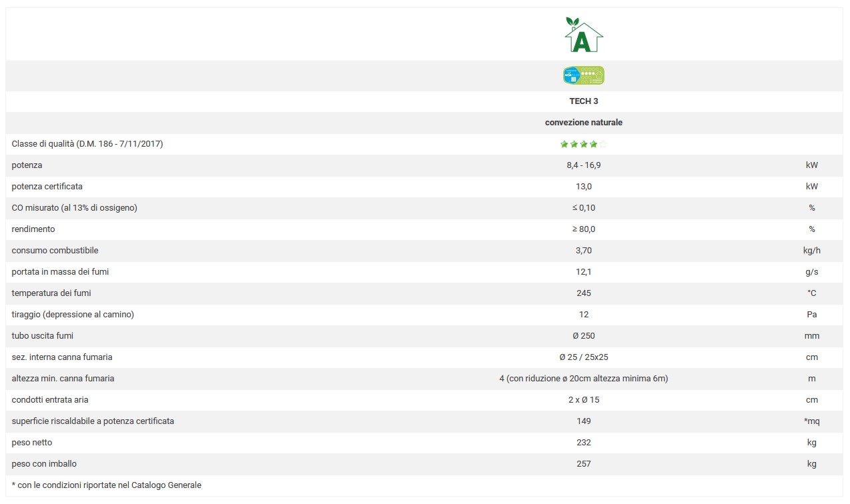Image resolution: width=850 pixels, height=504 pixels.
Task: Click the fourth green quality star
Action: pyautogui.click(x=593, y=144)
